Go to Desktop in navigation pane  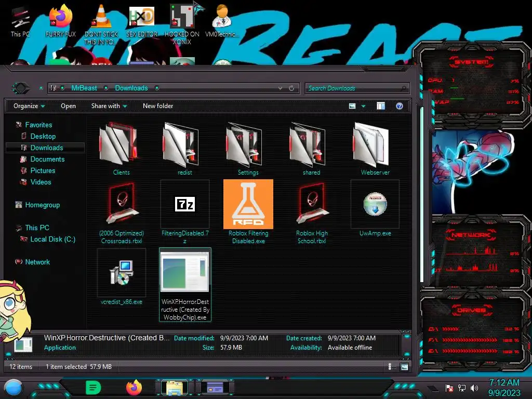coord(43,137)
